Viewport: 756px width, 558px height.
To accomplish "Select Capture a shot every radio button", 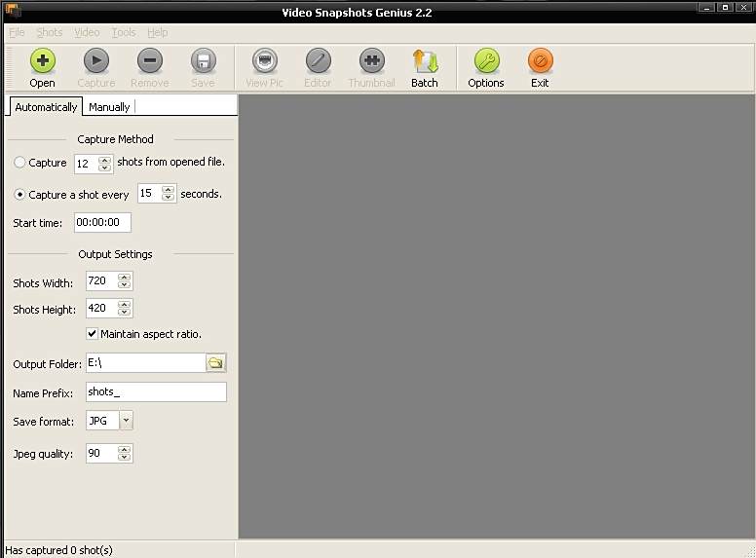I will pyautogui.click(x=19, y=194).
